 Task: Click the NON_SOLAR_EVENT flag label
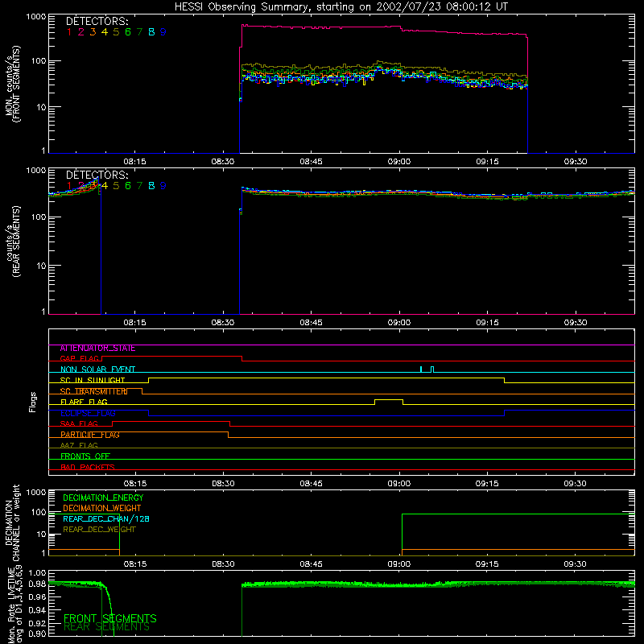click(x=97, y=369)
